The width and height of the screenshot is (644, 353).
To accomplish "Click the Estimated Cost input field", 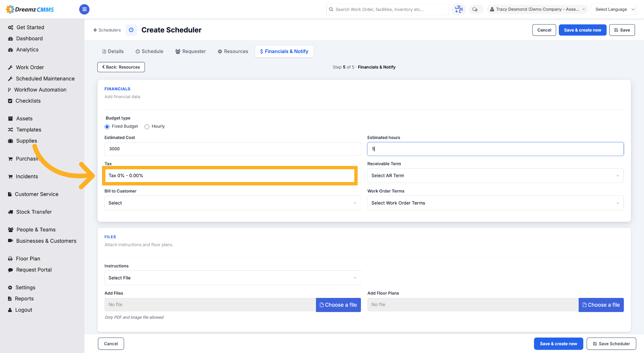I will point(232,149).
